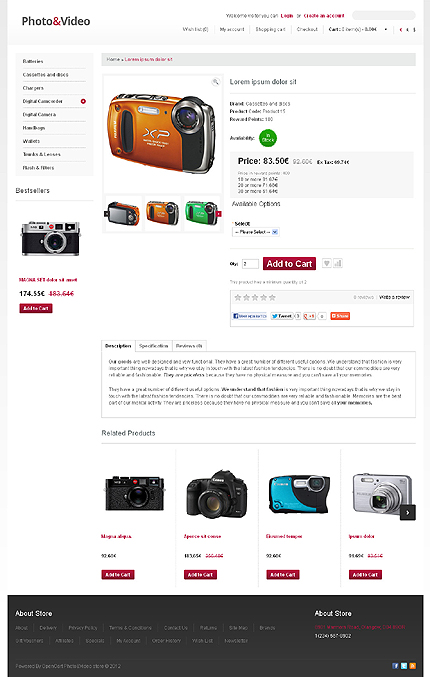The height and width of the screenshot is (677, 430).
Task: Switch to the Specification tab
Action: coord(154,346)
